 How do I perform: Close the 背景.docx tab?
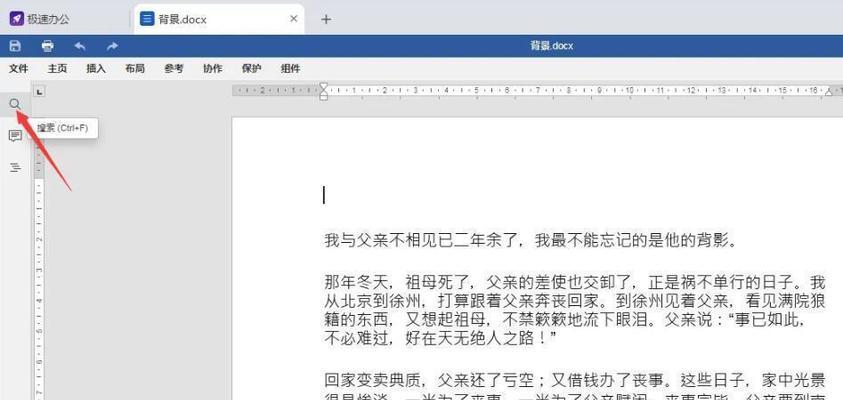point(294,19)
